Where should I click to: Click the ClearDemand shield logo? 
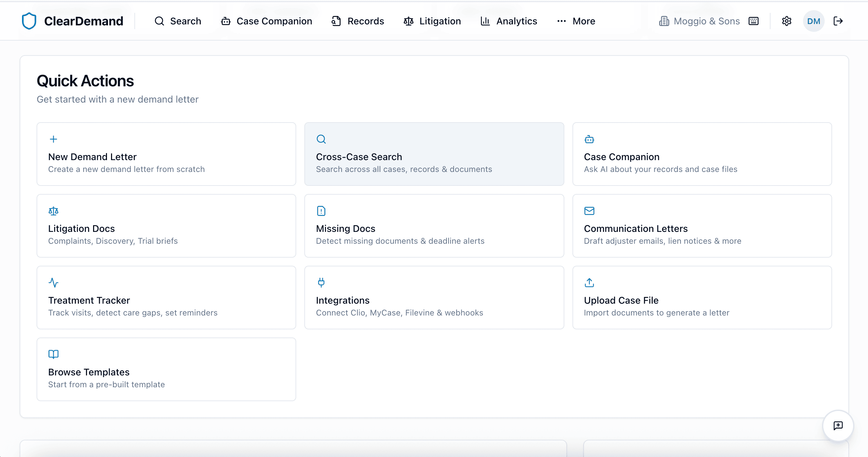[x=29, y=21]
